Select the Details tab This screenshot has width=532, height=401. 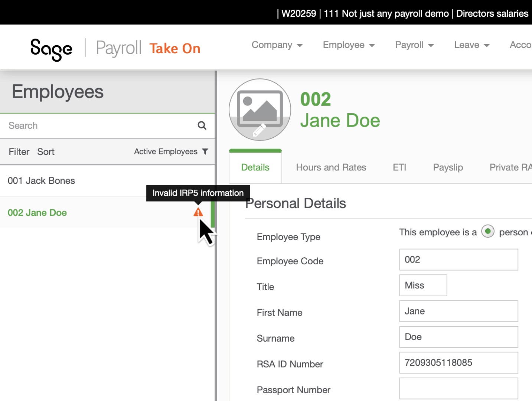(255, 167)
